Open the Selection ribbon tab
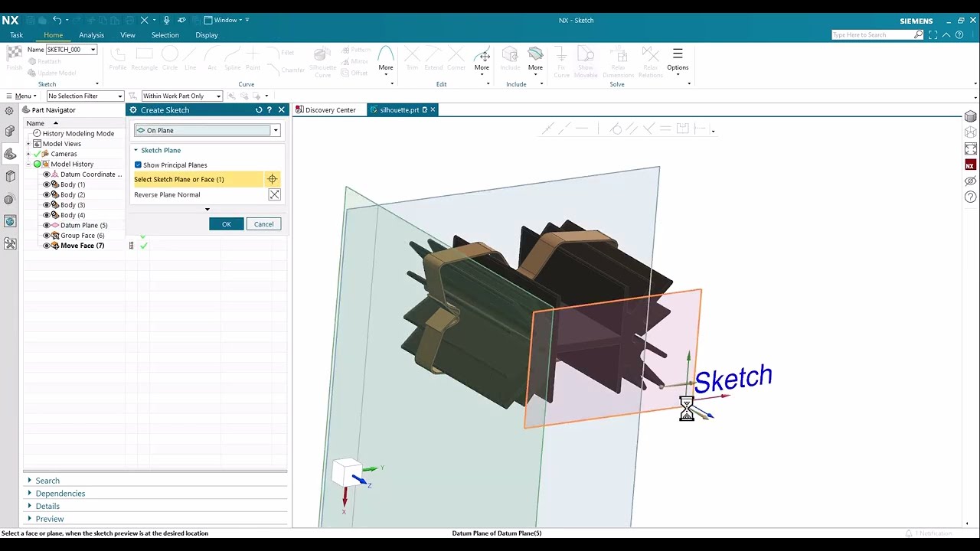Viewport: 980px width, 551px height. (x=165, y=35)
